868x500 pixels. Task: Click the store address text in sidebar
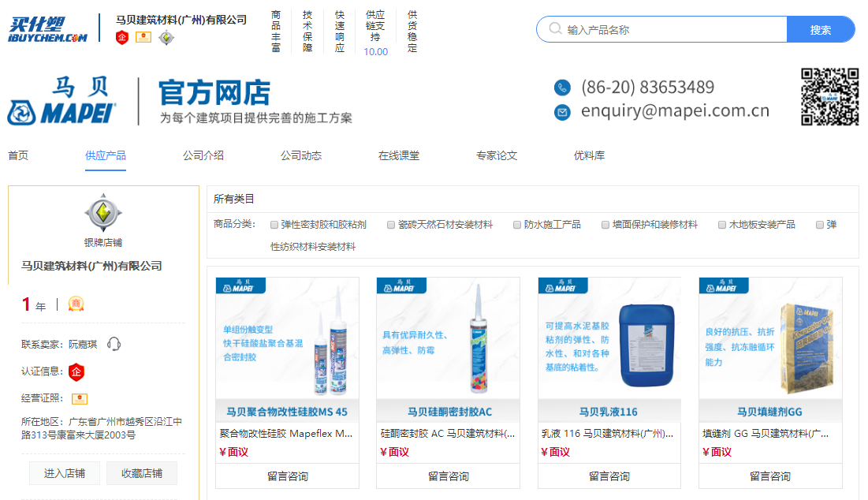point(102,428)
